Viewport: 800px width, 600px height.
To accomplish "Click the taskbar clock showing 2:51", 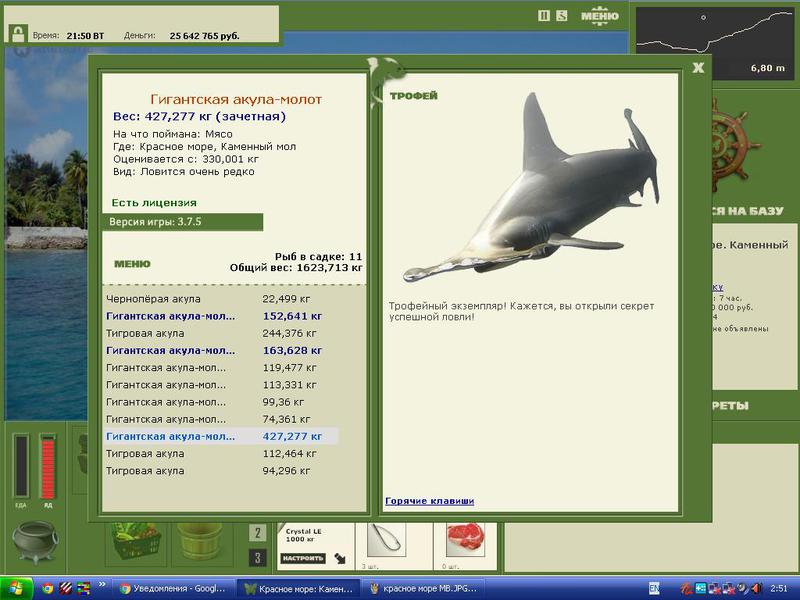I will [x=779, y=589].
